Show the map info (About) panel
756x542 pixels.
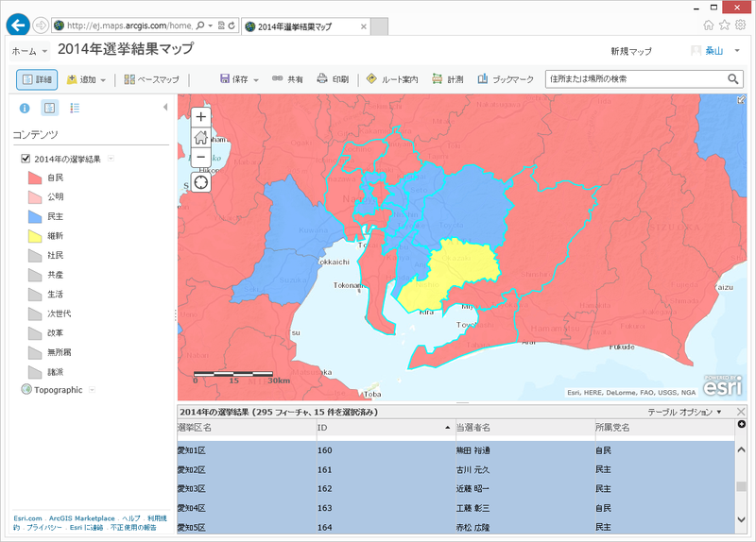pyautogui.click(x=25, y=109)
